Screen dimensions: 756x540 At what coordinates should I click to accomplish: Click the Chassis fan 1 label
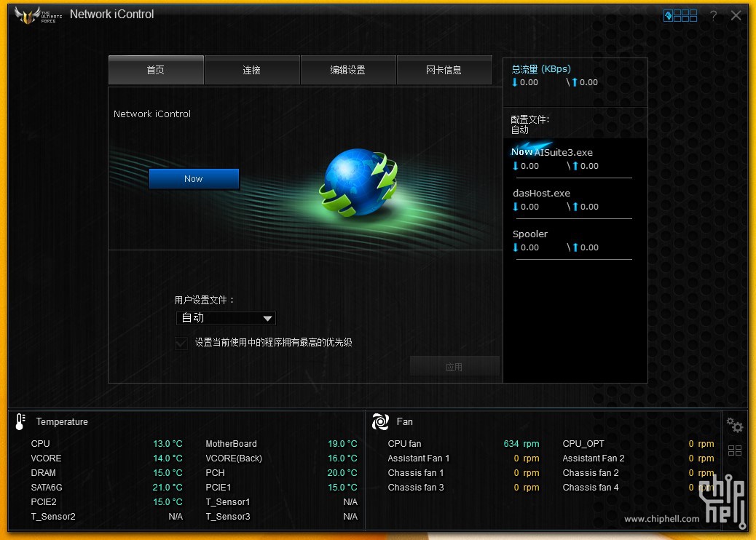(x=416, y=473)
